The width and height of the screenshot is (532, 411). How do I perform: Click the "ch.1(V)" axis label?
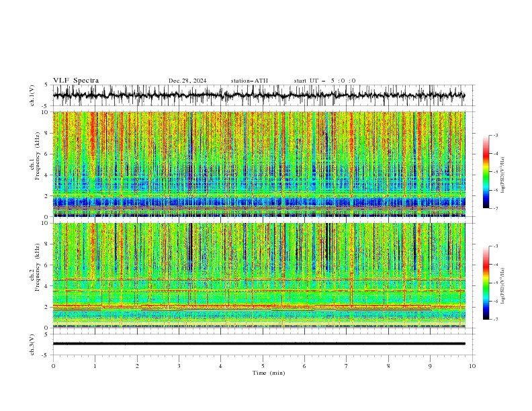[x=32, y=95]
